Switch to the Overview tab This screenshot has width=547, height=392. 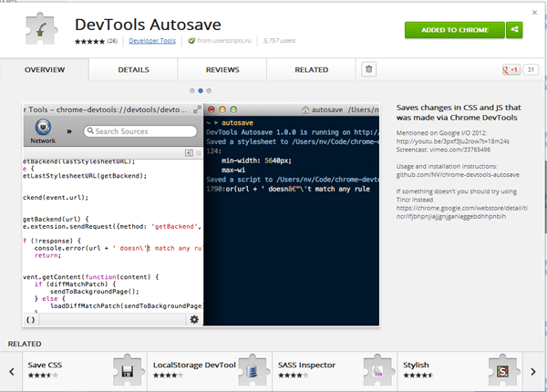pos(45,70)
